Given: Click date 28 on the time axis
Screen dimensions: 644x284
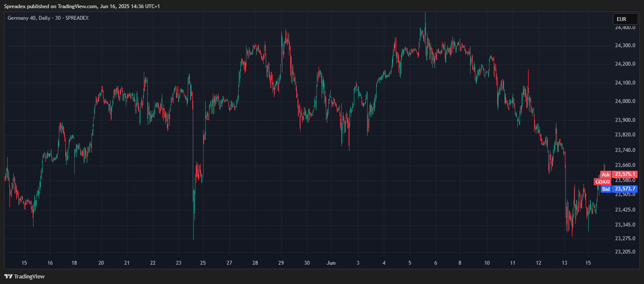Looking at the screenshot, I should tap(255, 263).
